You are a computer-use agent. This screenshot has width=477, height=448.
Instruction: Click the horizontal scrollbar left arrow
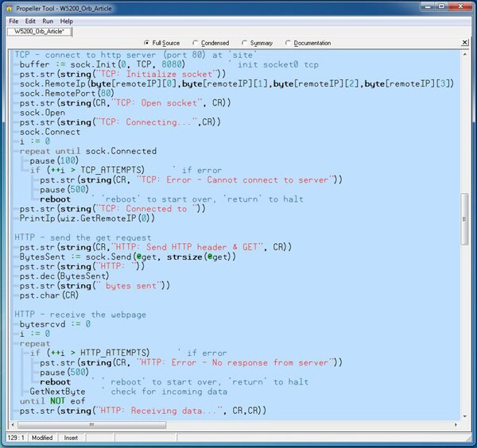pos(13,425)
